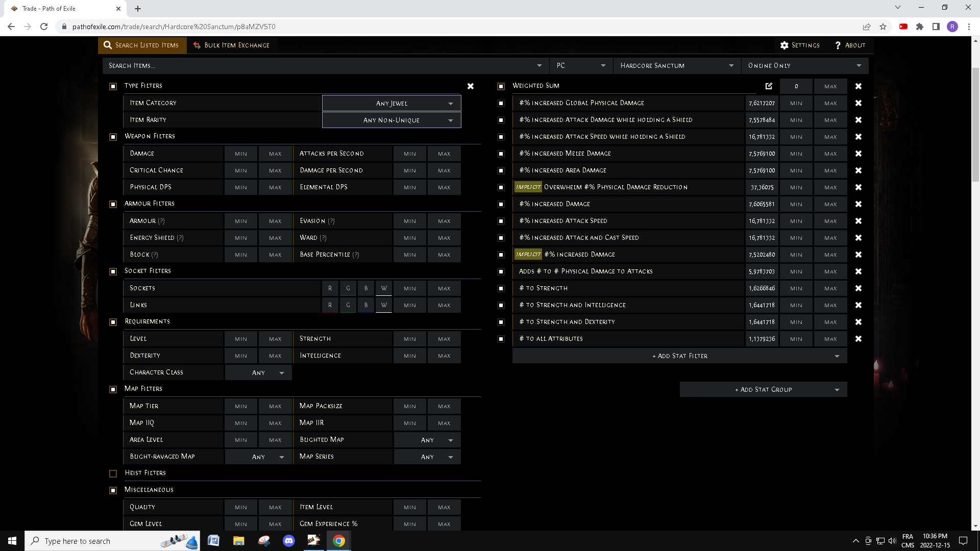Open the Item Category 'Any Jewel' dropdown
Image resolution: width=980 pixels, height=551 pixels.
coord(391,103)
